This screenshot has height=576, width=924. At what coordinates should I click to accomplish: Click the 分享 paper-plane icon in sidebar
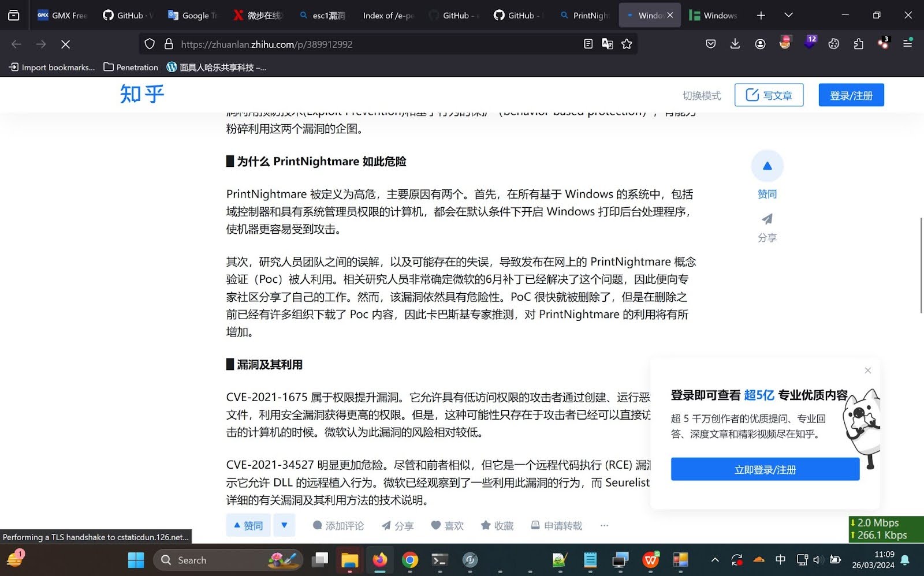pos(767,220)
